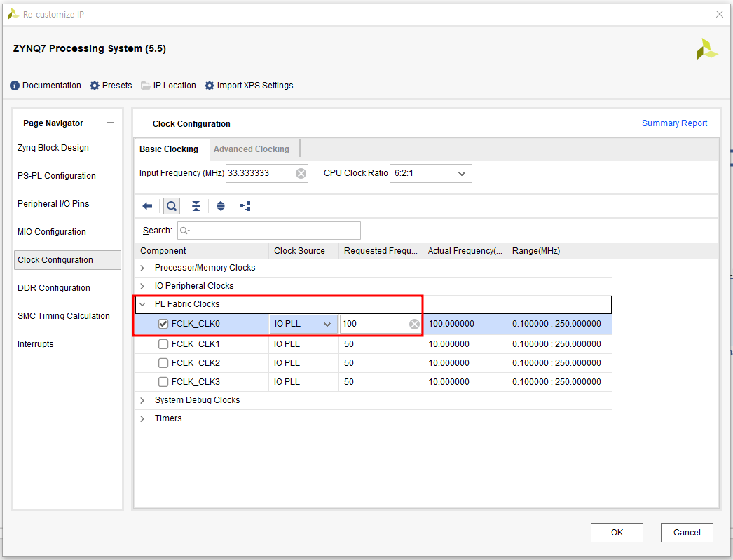Enable the FCLK_CLK3 checkbox
This screenshot has width=733, height=560.
[163, 382]
